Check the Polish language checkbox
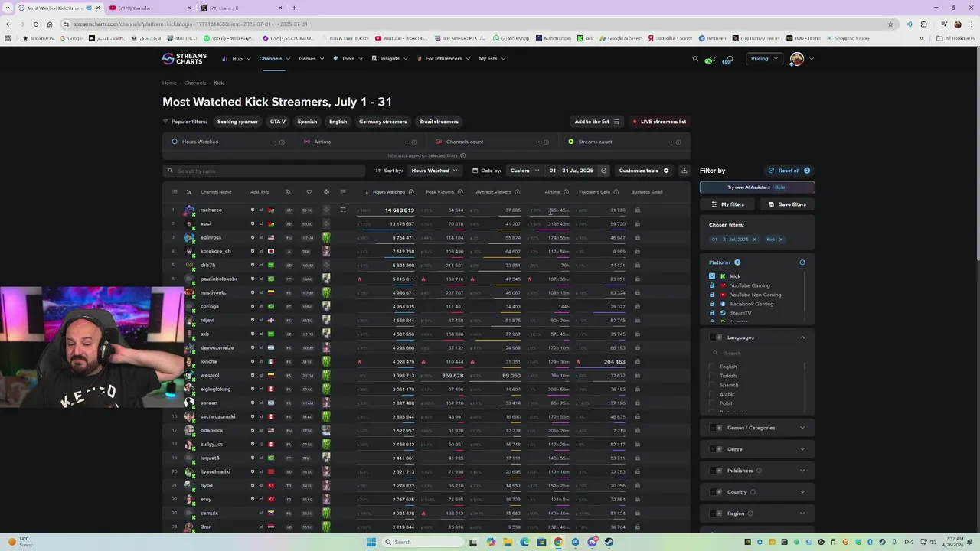 712,403
